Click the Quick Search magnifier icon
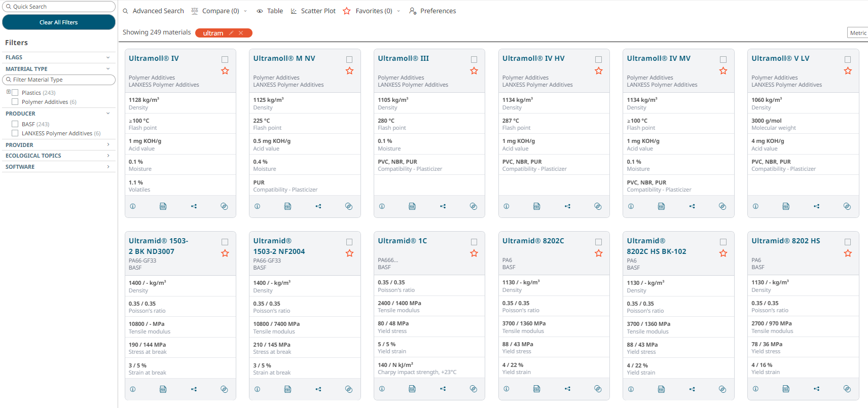The image size is (868, 408). coord(9,7)
